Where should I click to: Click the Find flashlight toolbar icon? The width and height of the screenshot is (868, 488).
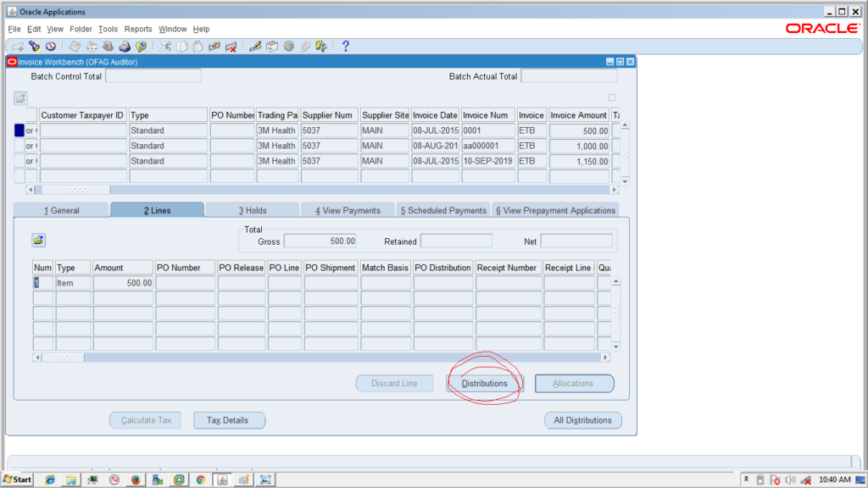(34, 47)
